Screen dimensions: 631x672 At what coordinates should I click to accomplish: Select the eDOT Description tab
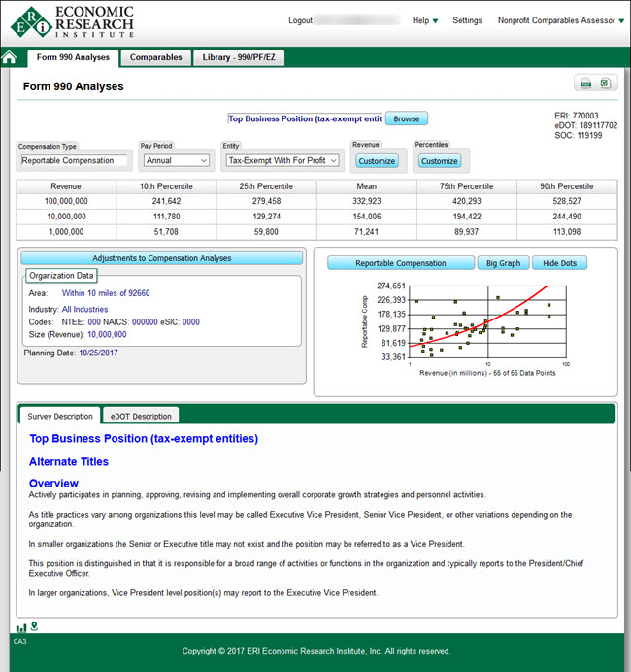139,416
